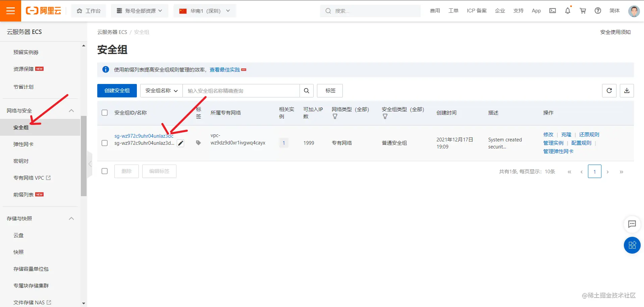Focus the security group name search field
The width and height of the screenshot is (644, 307).
(241, 91)
